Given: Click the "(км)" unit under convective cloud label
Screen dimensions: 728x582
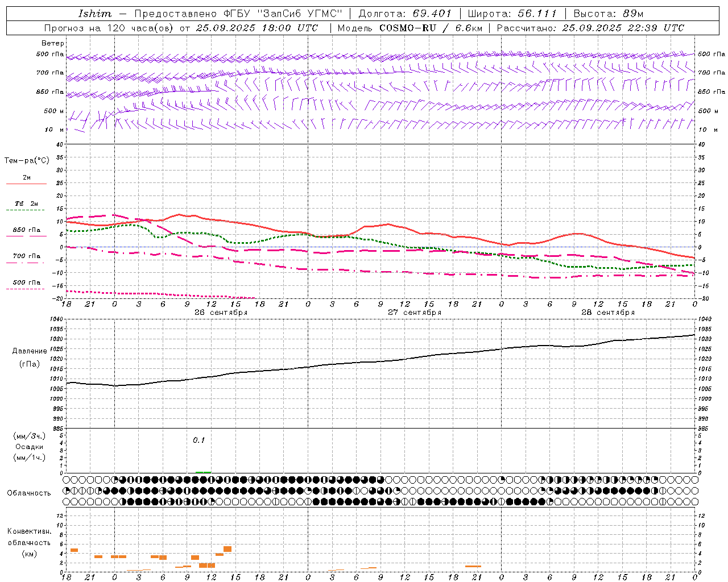Looking at the screenshot, I should [x=29, y=554].
